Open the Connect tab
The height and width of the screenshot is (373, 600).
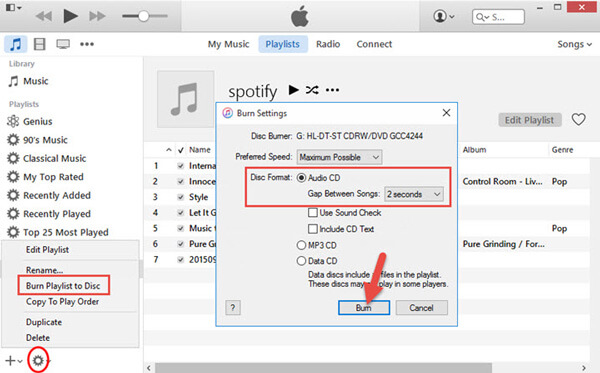click(374, 44)
